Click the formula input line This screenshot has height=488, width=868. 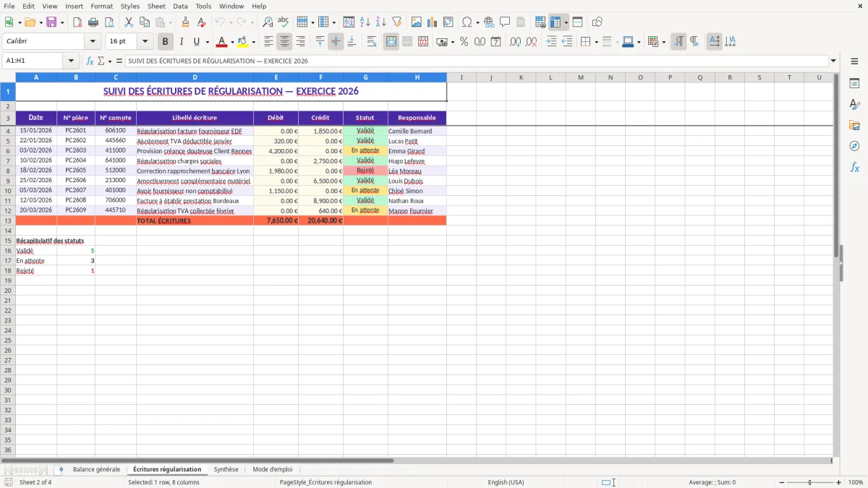click(477, 61)
